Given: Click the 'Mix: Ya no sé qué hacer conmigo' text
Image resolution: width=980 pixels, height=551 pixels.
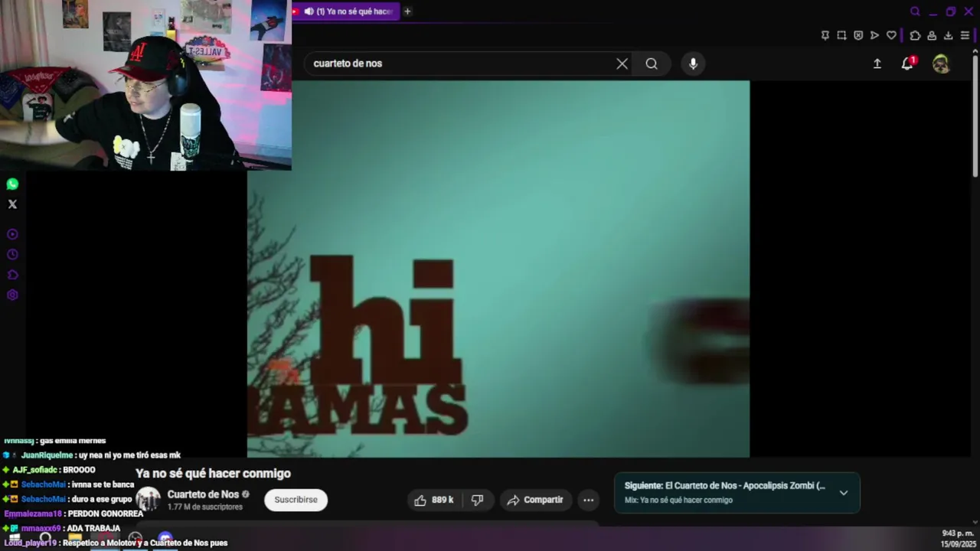Looking at the screenshot, I should [x=678, y=500].
